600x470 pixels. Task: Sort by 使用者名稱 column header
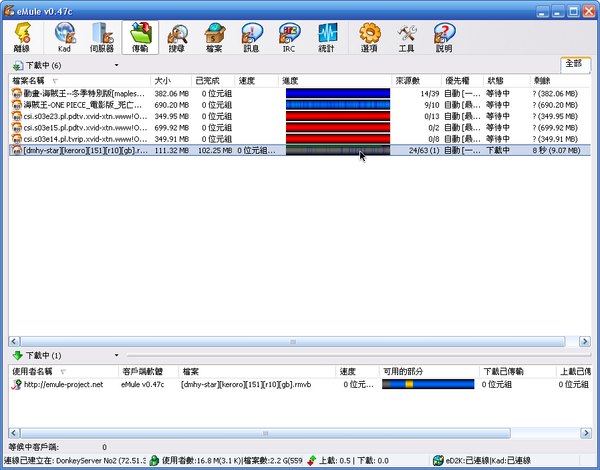point(64,371)
